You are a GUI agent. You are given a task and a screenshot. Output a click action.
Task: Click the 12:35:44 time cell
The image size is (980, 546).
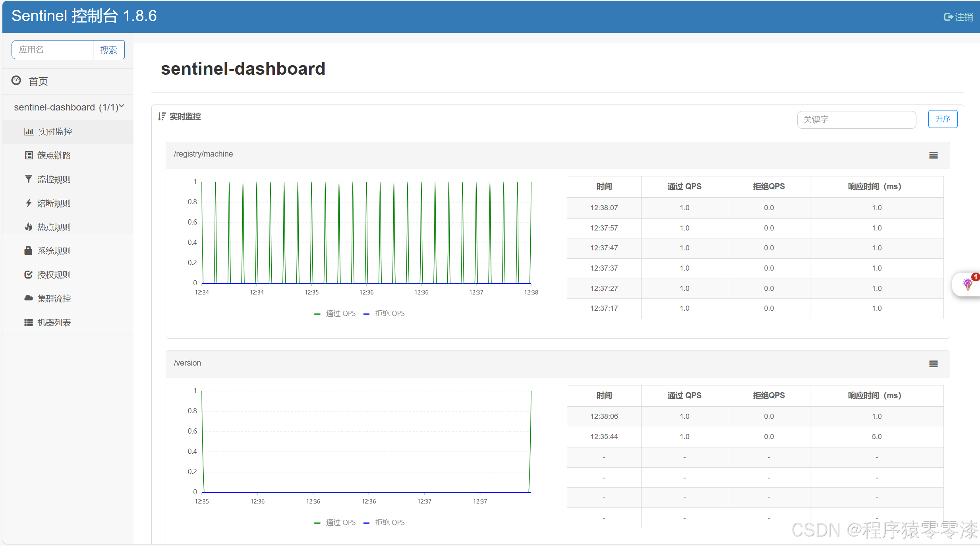pyautogui.click(x=604, y=437)
